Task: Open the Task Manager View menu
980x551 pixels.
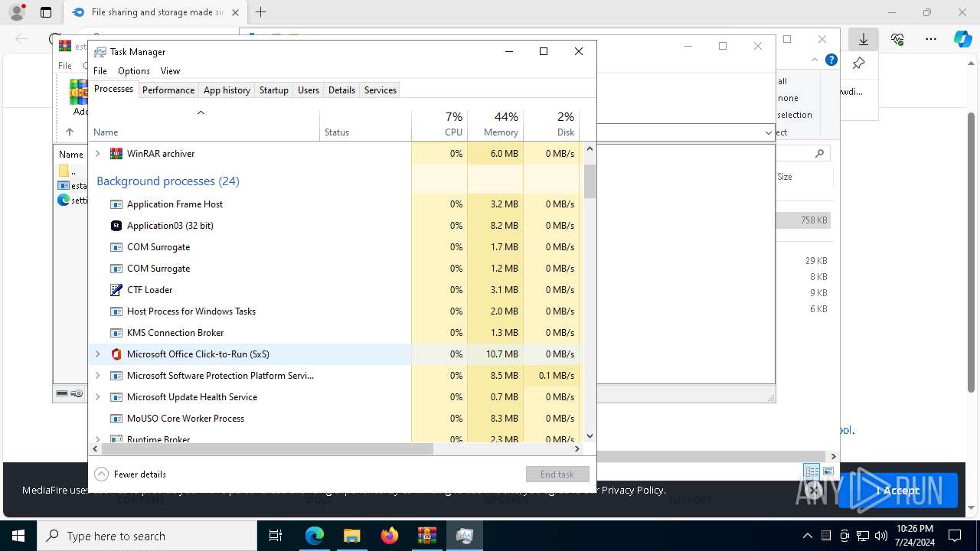Action: coord(170,71)
